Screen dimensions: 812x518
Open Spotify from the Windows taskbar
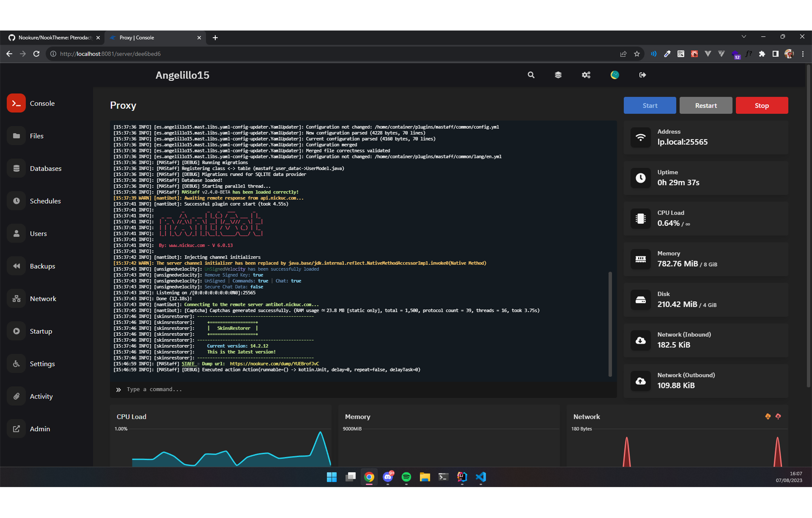coord(406,477)
